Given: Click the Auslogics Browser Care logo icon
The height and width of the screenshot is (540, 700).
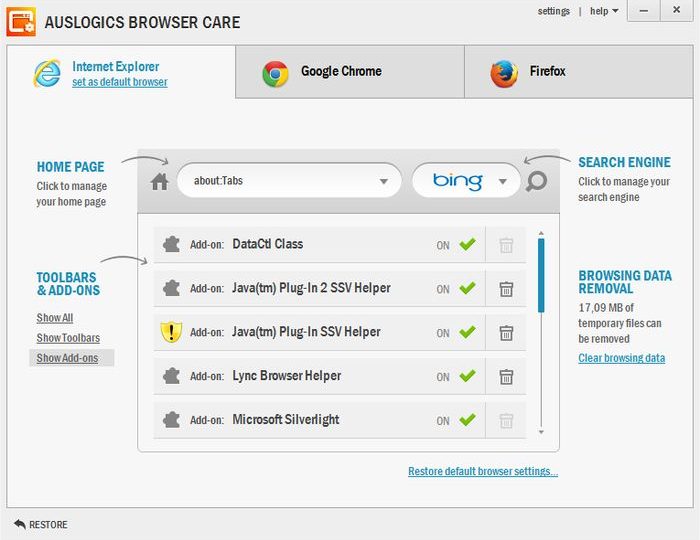Looking at the screenshot, I should pyautogui.click(x=21, y=21).
